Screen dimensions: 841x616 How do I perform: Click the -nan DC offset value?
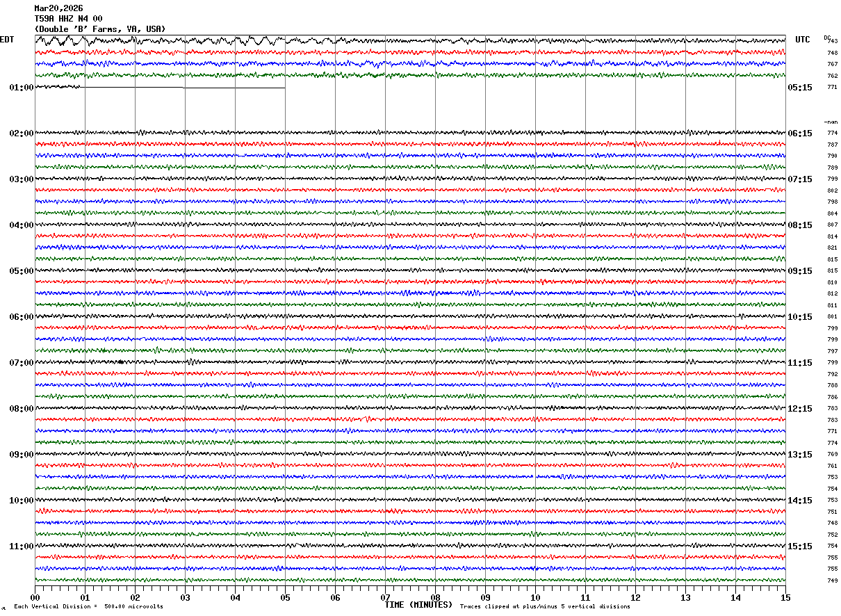click(831, 122)
